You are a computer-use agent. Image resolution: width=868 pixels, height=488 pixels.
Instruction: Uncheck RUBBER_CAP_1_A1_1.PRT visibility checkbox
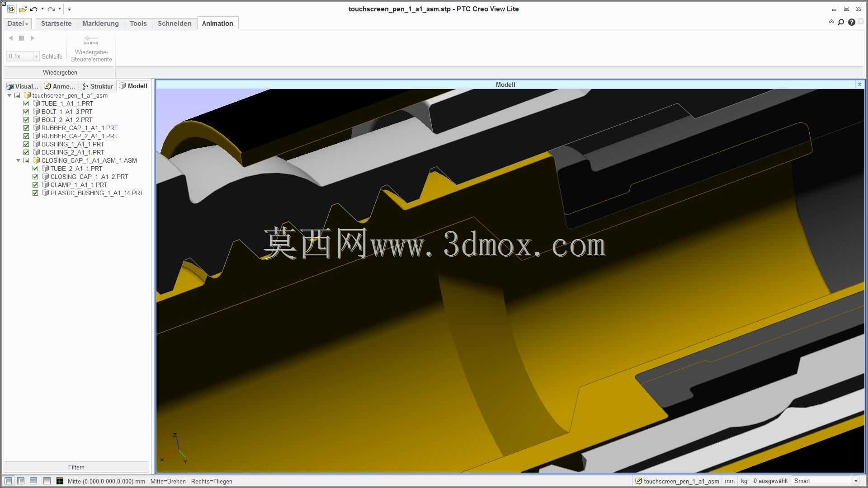26,128
